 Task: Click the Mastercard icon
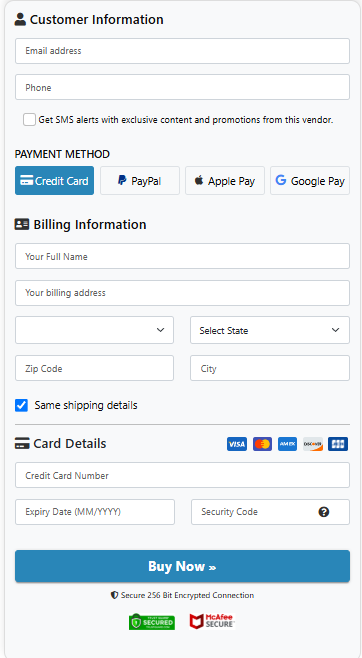pyautogui.click(x=262, y=444)
